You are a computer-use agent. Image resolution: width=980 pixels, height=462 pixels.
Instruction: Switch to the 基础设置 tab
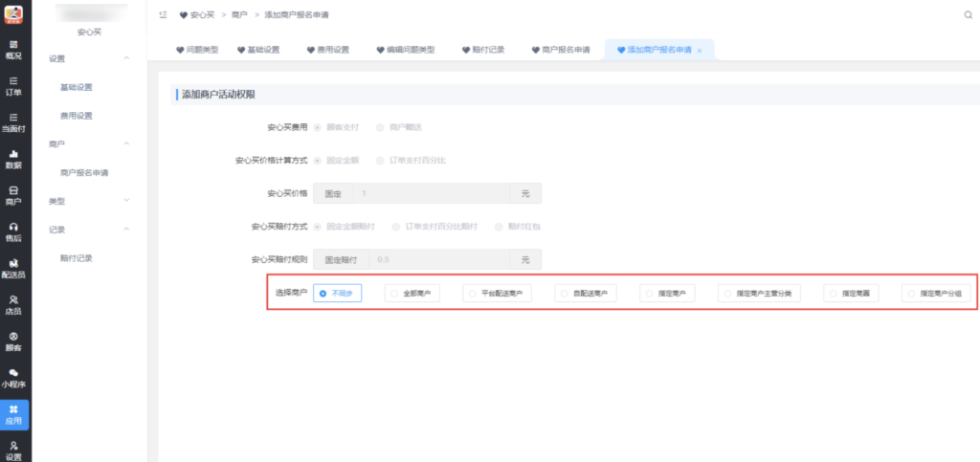(258, 50)
